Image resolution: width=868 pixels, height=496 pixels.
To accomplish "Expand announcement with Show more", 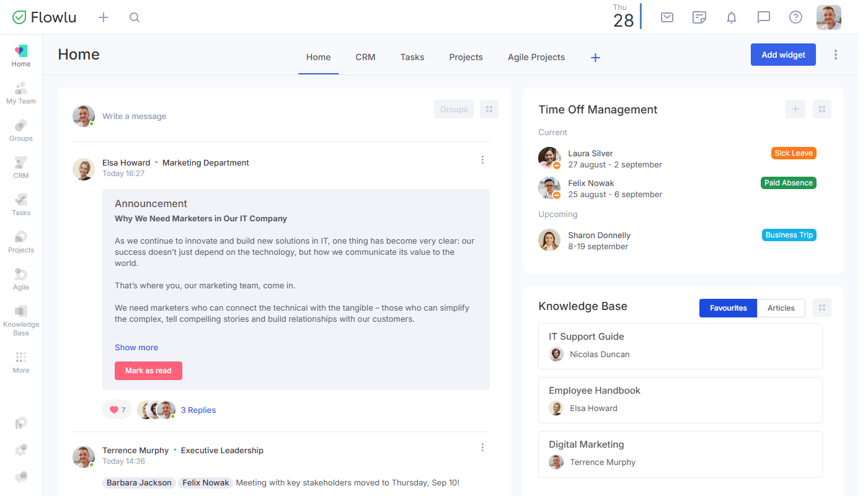I will (136, 347).
